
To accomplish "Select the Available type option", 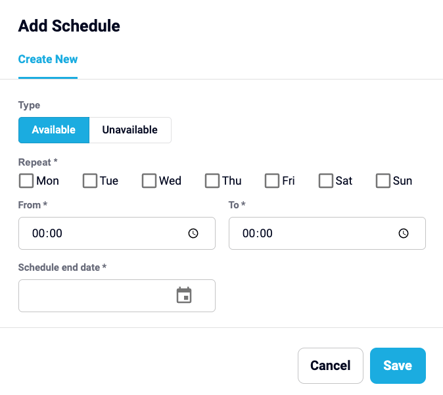I will [x=54, y=130].
